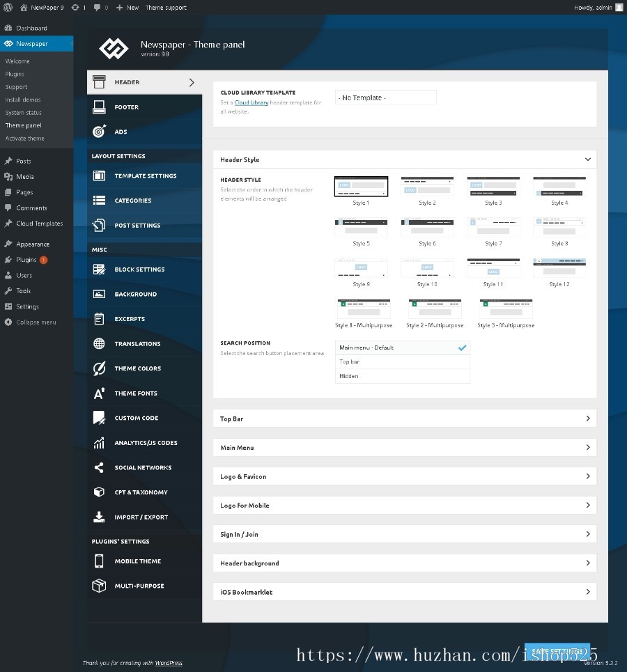The width and height of the screenshot is (627, 672).
Task: Click the Social Networks share icon
Action: point(100,468)
